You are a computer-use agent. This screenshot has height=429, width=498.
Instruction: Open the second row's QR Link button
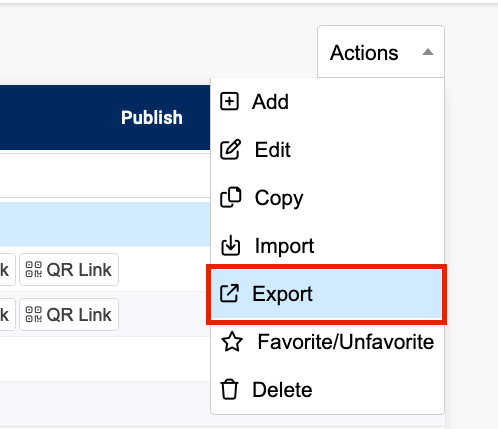(69, 314)
